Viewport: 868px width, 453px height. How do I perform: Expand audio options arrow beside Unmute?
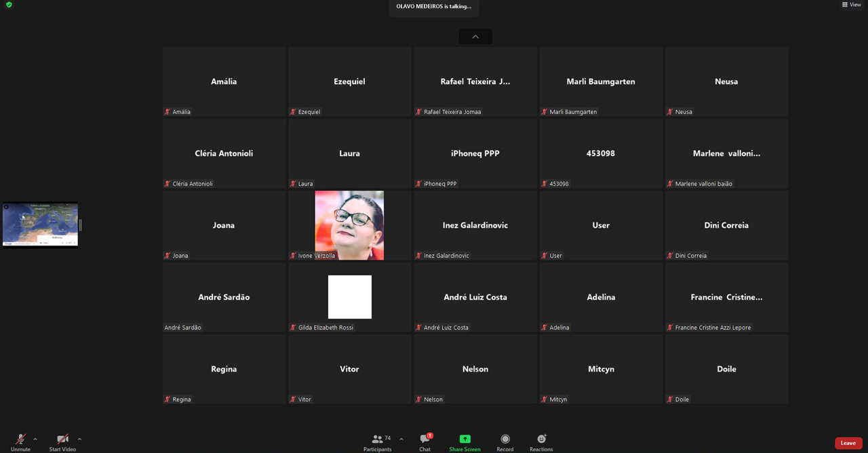pyautogui.click(x=35, y=439)
